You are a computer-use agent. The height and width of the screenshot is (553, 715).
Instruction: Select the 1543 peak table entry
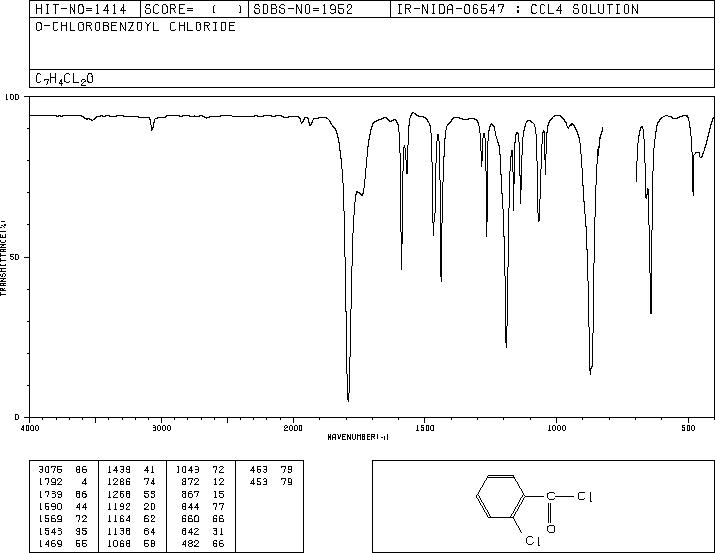[50, 531]
